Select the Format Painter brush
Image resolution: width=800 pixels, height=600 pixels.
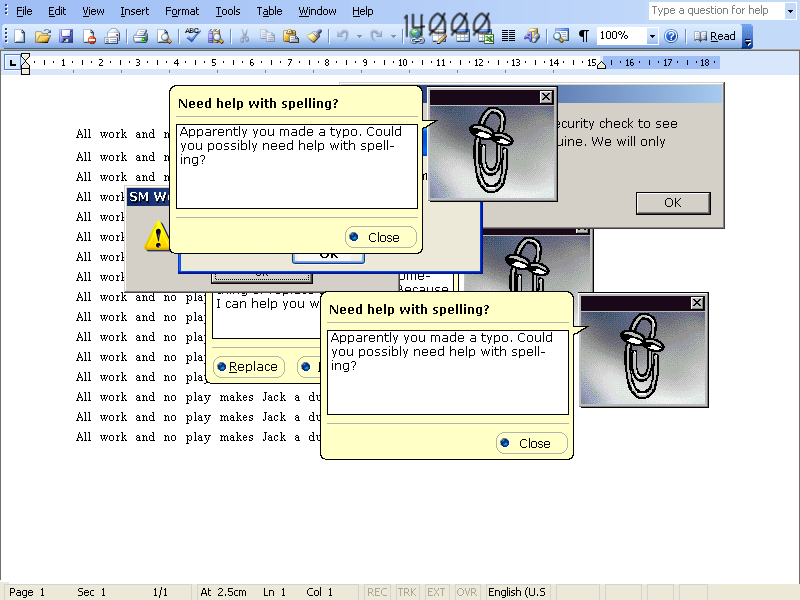coord(314,36)
